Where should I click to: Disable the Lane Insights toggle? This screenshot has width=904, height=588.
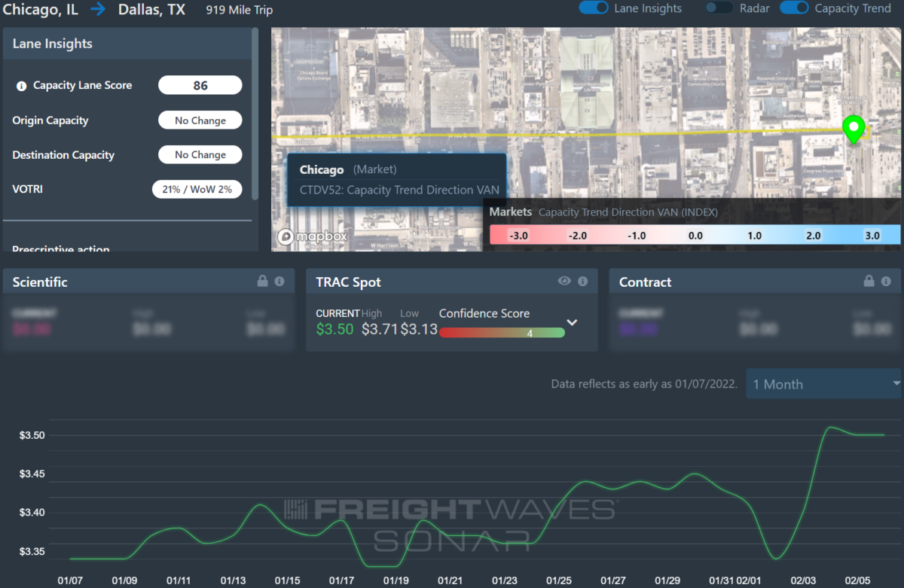point(594,8)
